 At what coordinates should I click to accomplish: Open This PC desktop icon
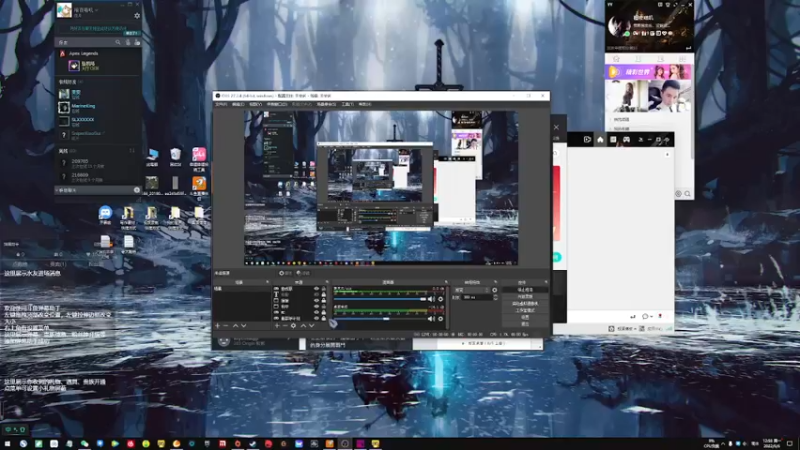click(152, 157)
